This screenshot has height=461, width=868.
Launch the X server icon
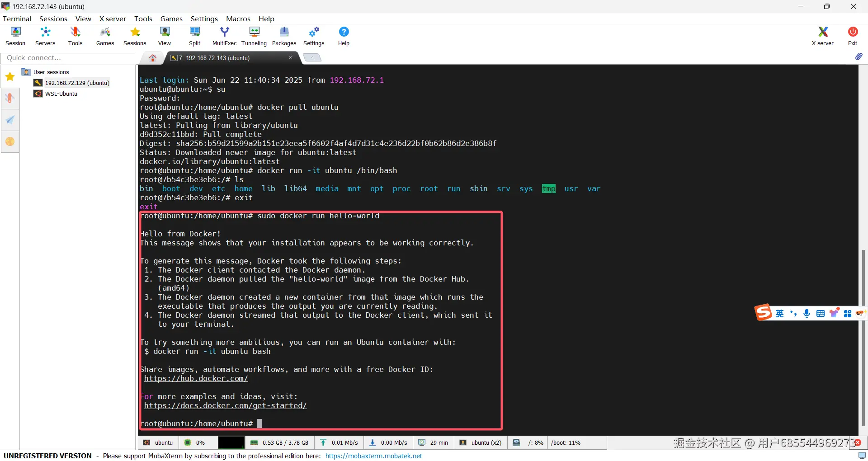(822, 36)
